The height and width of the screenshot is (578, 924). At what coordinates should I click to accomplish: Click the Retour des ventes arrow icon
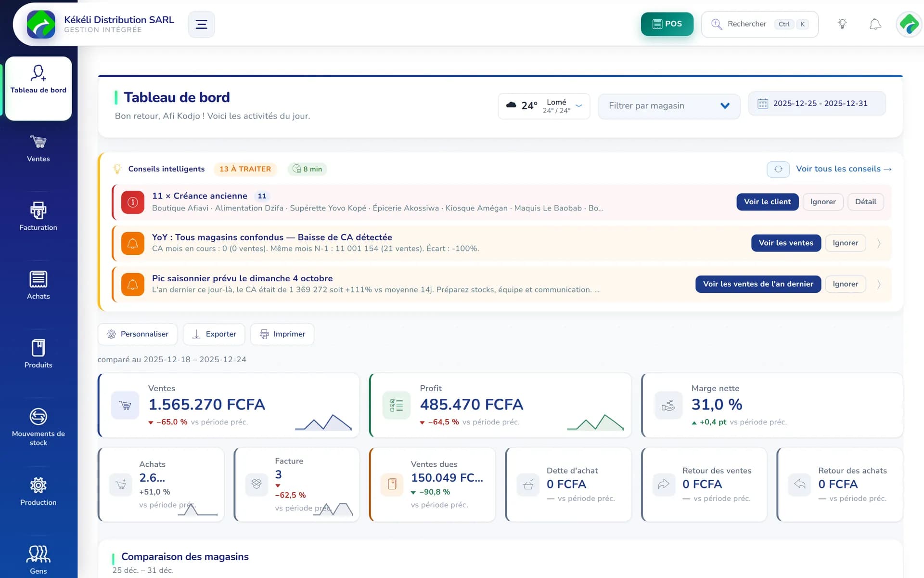pos(664,484)
